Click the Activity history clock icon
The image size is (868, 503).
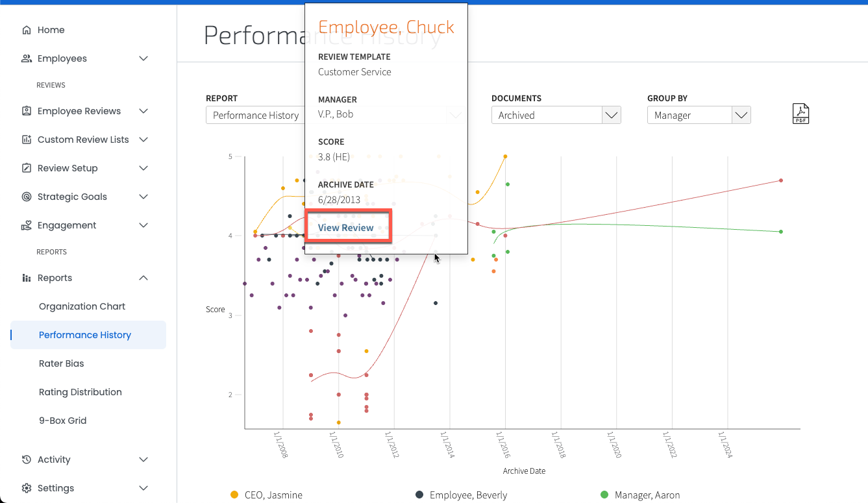pos(27,460)
